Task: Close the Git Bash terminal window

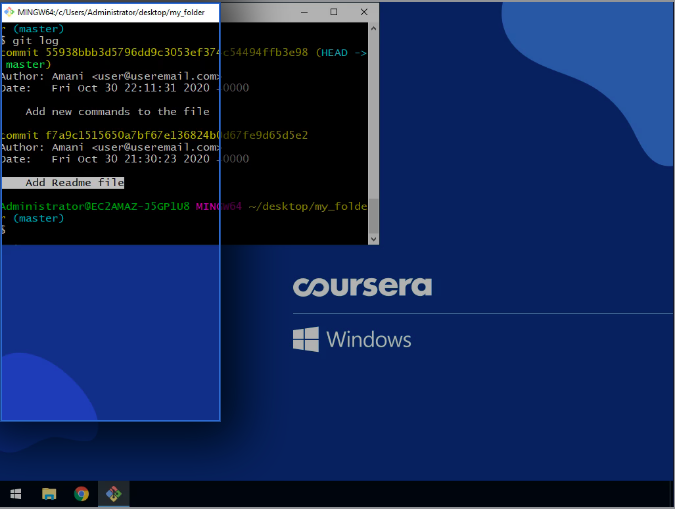Action: pos(364,12)
